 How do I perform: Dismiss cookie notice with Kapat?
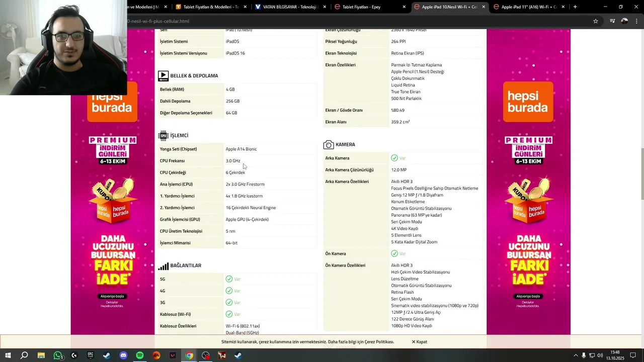(420, 342)
